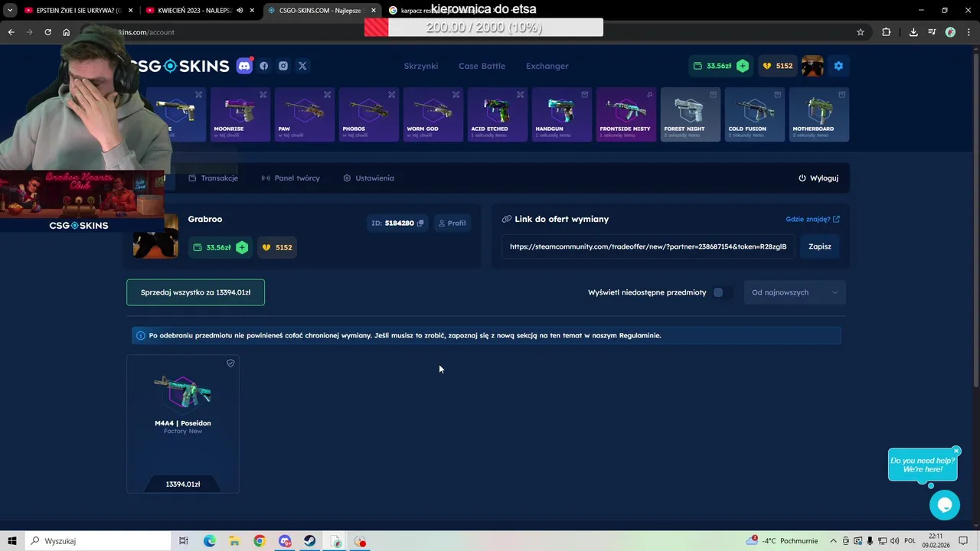Open the Profil button
Image resolution: width=980 pixels, height=551 pixels.
click(x=452, y=223)
